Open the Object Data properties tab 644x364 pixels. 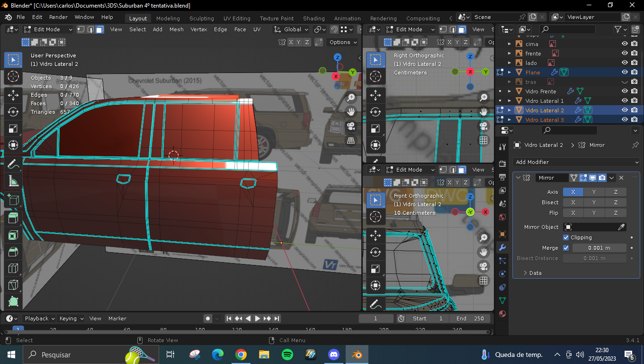[x=502, y=300]
